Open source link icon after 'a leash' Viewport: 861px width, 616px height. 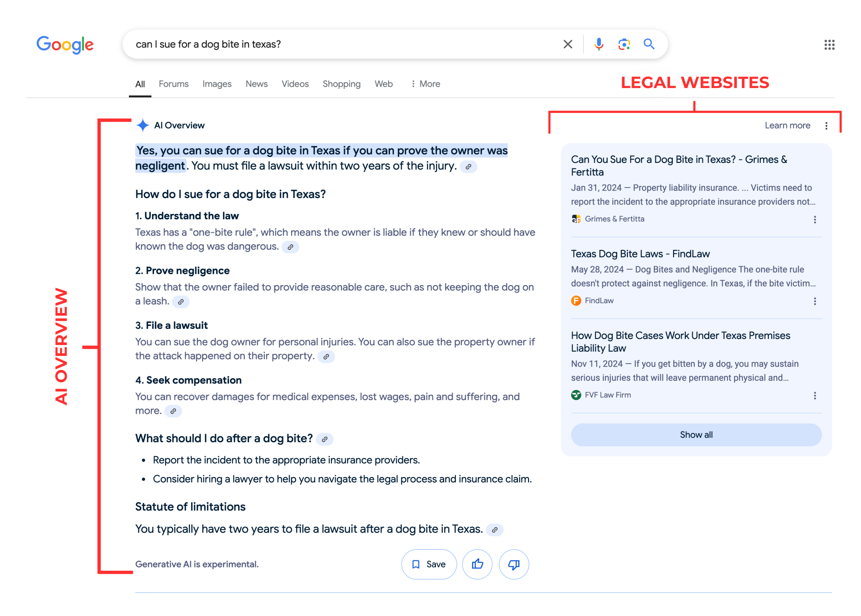tap(181, 302)
